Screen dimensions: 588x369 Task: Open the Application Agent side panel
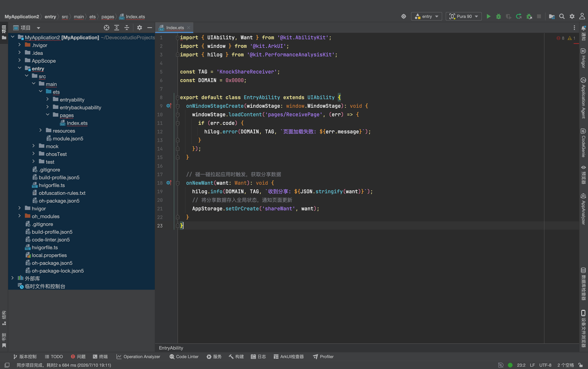pyautogui.click(x=583, y=98)
